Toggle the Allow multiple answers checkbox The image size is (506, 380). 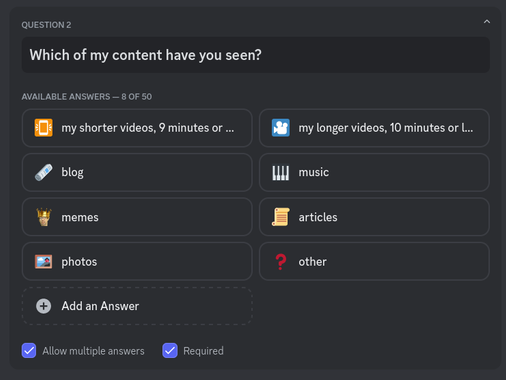coord(29,351)
